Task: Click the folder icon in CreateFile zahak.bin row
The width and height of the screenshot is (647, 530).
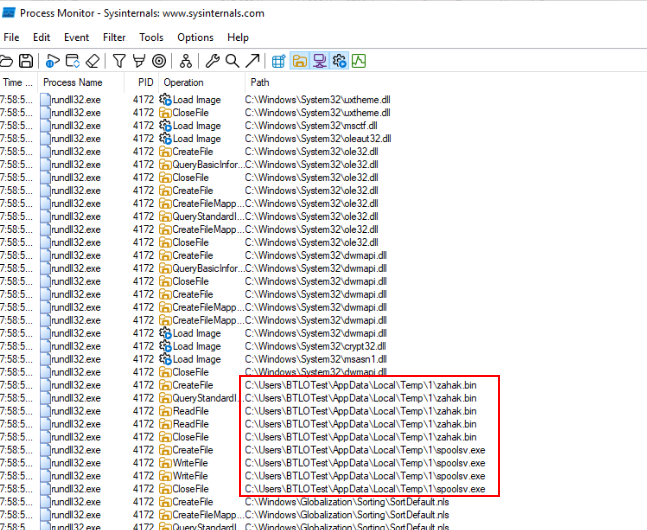Action: coord(165,385)
